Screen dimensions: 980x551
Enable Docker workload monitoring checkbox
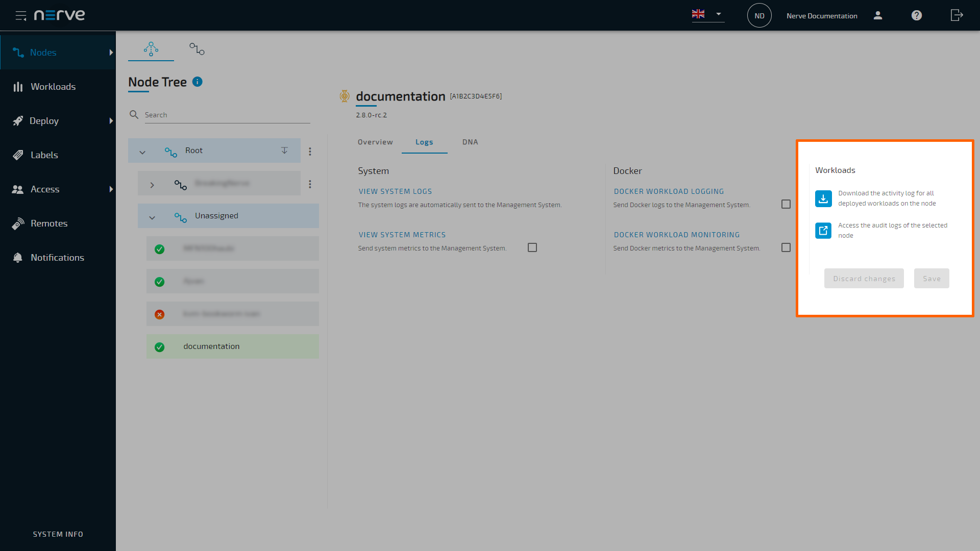point(786,247)
